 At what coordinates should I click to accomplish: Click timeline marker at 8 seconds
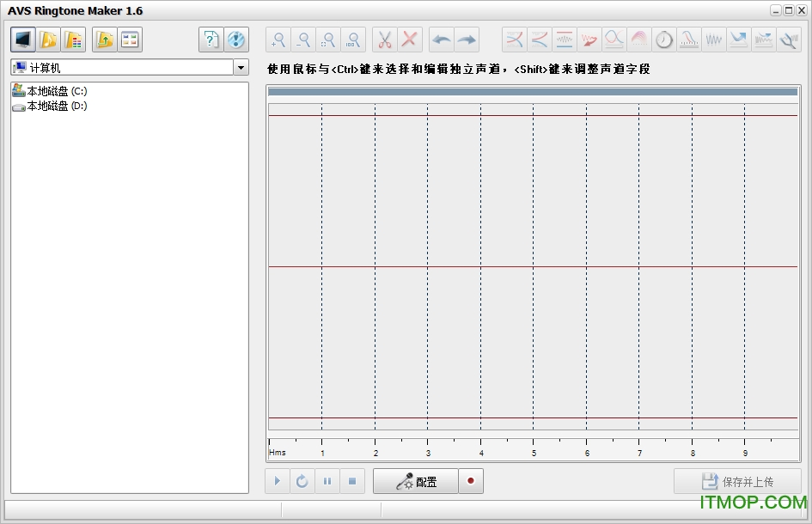click(693, 453)
